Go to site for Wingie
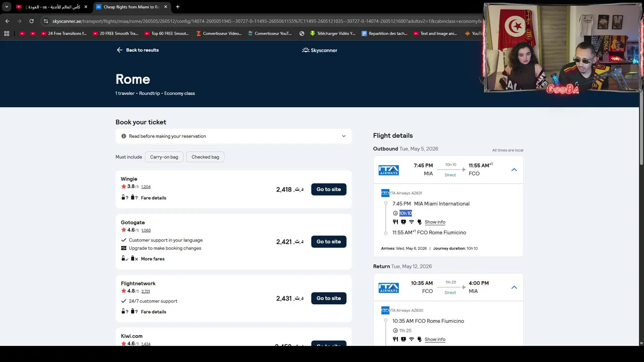 (329, 190)
